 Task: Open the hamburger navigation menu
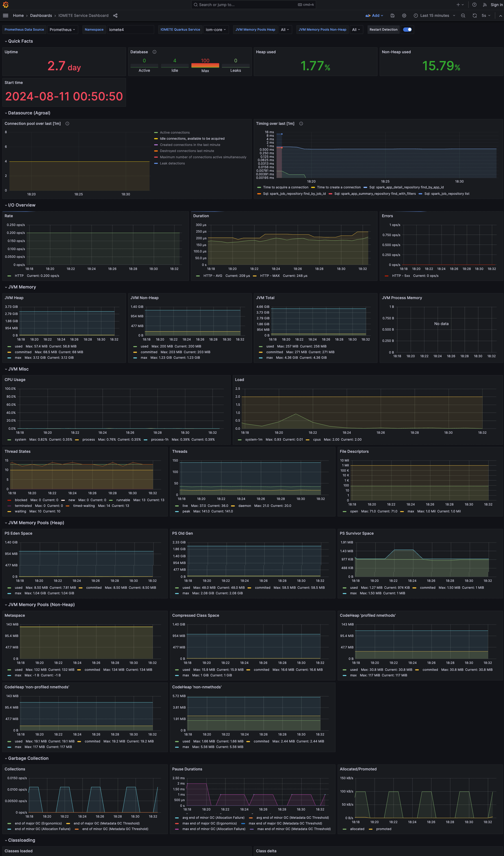(x=5, y=16)
